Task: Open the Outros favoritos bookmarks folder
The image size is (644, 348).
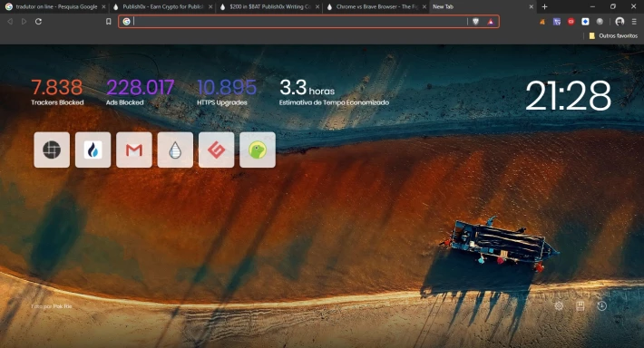Action: click(613, 35)
